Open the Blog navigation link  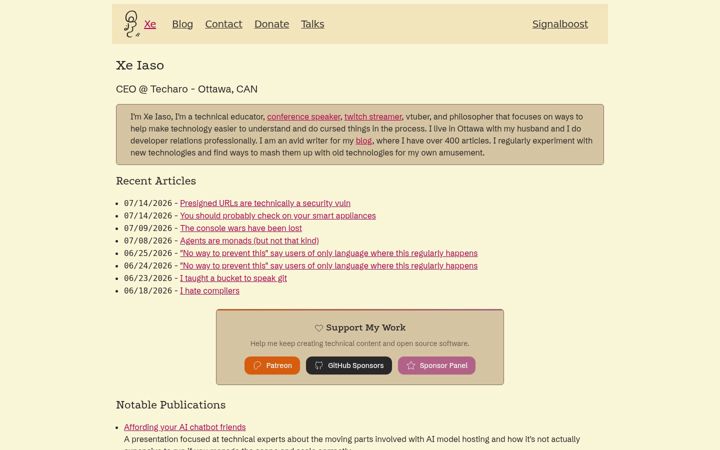pyautogui.click(x=182, y=24)
